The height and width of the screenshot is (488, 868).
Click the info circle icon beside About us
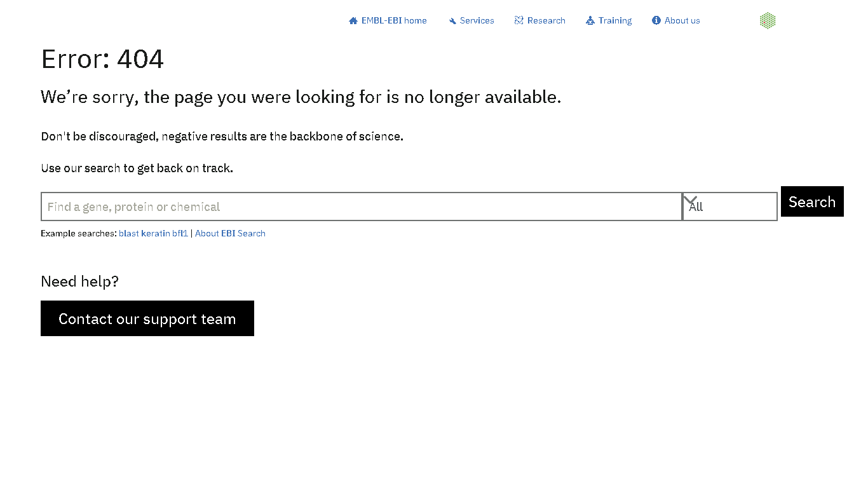(x=656, y=20)
